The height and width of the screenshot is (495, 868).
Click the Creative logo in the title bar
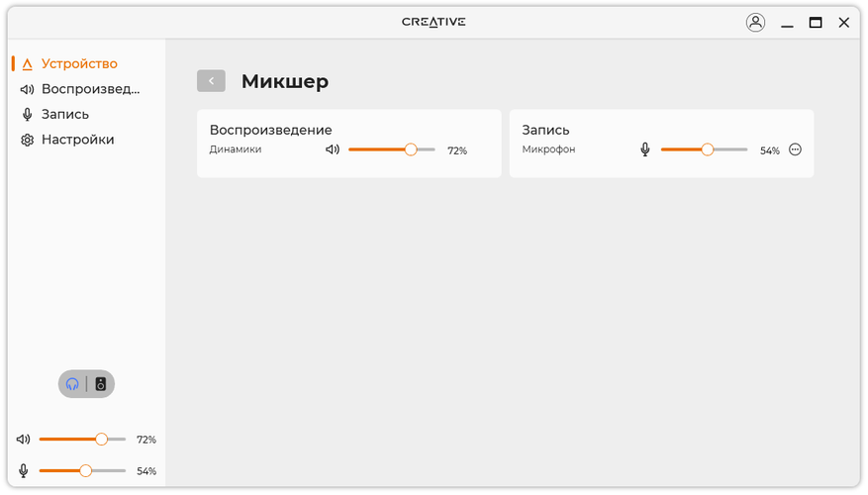tap(434, 22)
